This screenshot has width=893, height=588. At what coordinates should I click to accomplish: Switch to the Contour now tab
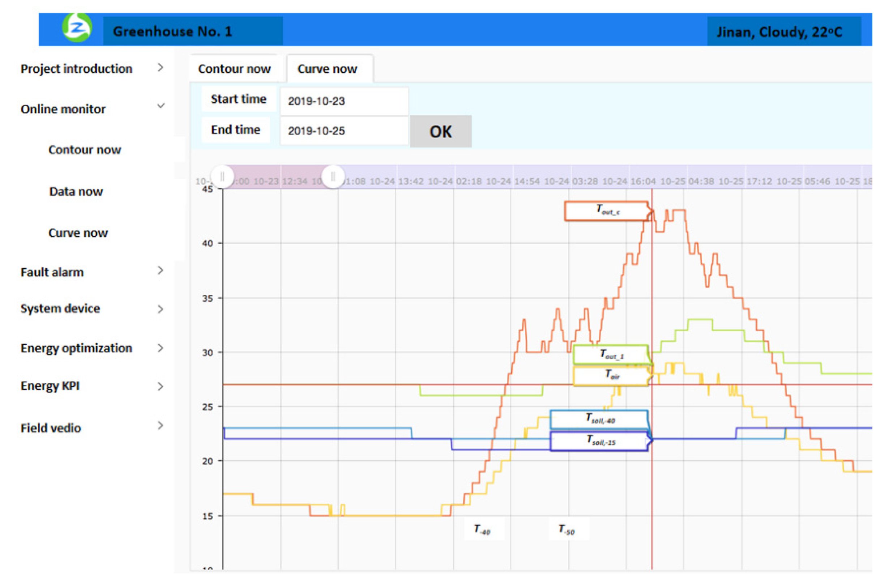tap(235, 69)
